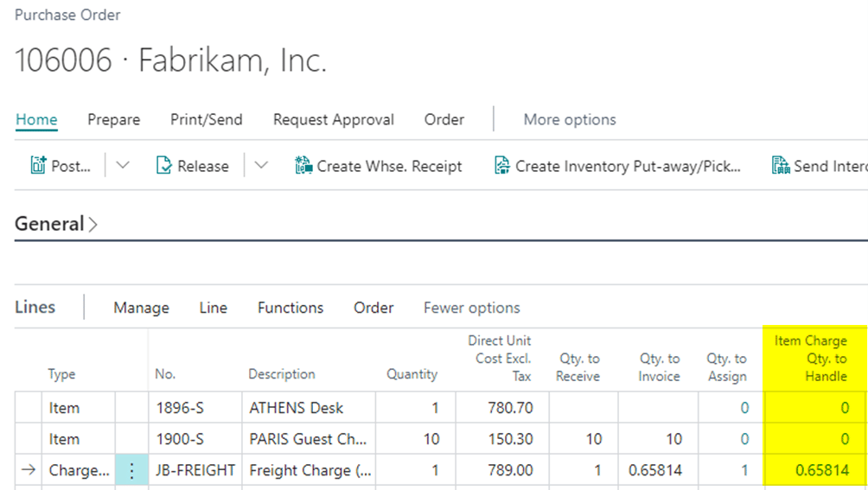Click the Create Whse. Receipt icon
The image size is (868, 490).
pos(303,166)
